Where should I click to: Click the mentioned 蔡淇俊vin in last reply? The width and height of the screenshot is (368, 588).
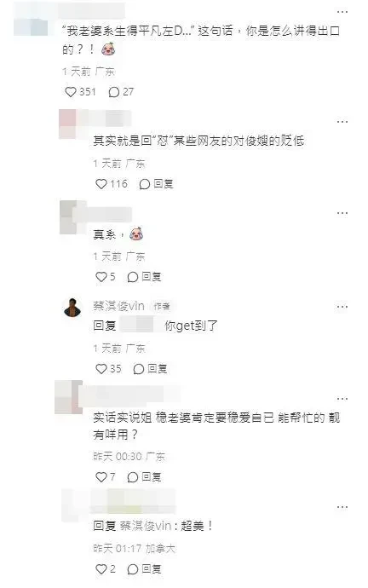tap(146, 526)
